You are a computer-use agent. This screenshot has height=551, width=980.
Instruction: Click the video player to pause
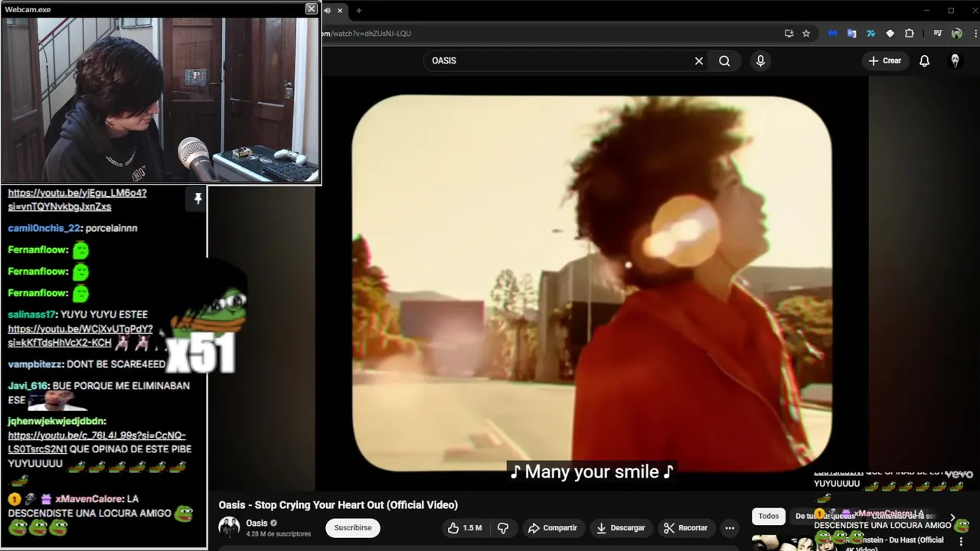point(591,283)
